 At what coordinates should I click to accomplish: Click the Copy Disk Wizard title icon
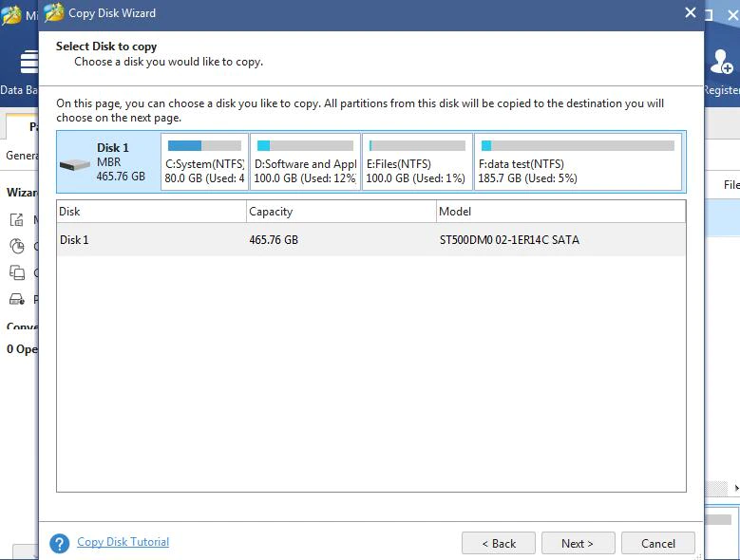[54, 12]
